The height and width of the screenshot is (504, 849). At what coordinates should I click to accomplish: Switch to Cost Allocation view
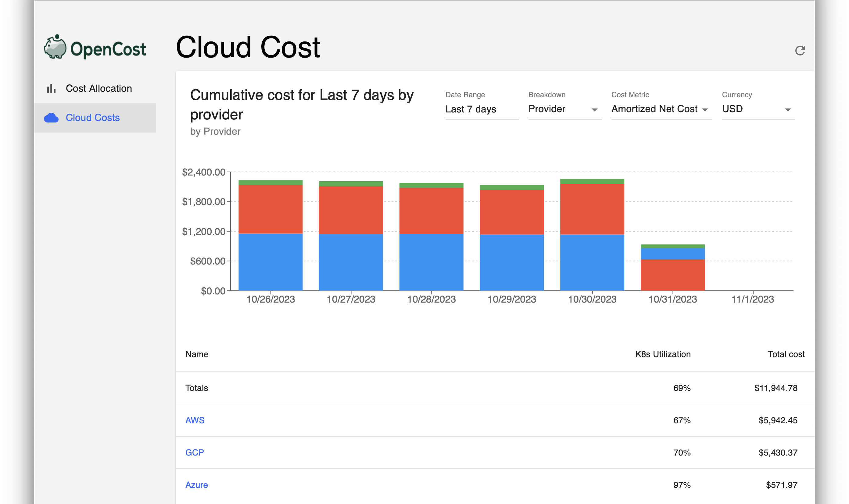[x=99, y=88]
